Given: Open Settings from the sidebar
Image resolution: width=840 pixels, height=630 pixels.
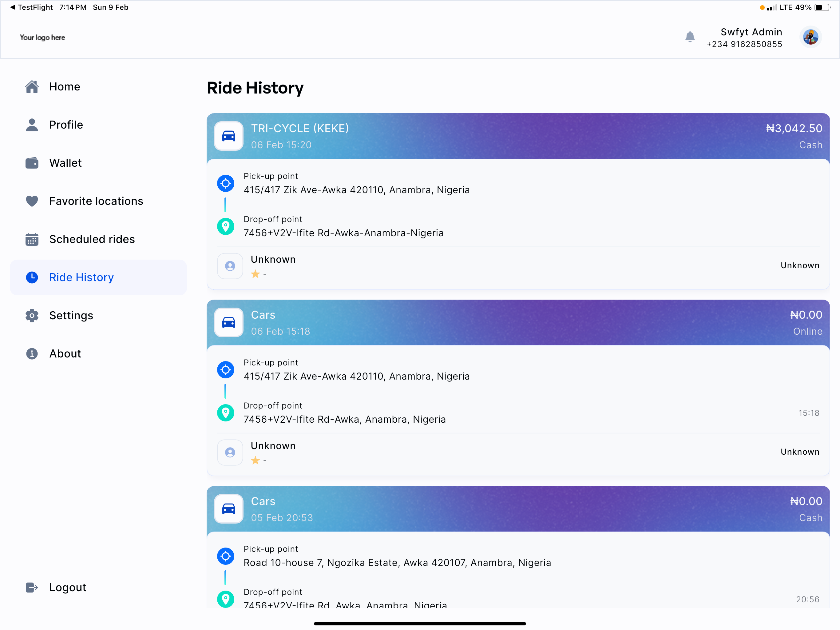Looking at the screenshot, I should coord(98,315).
